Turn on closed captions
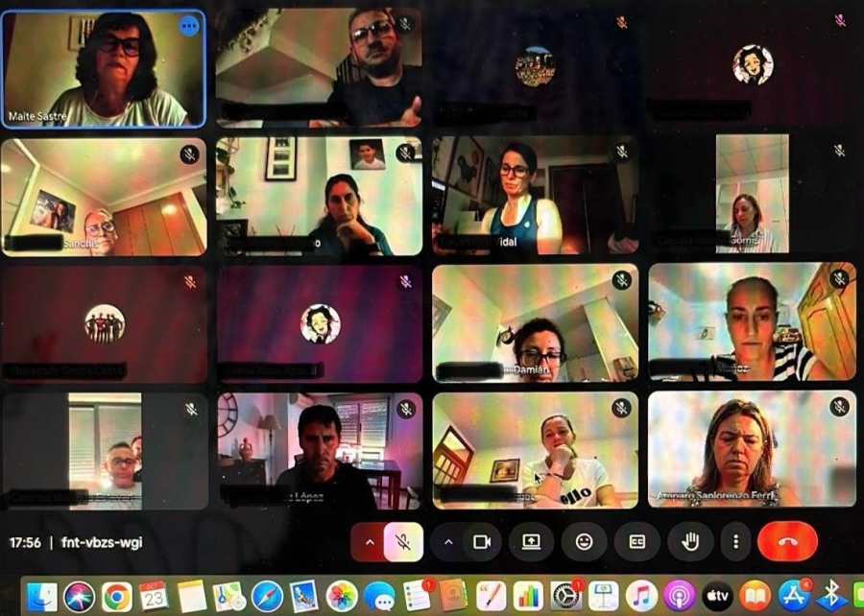Viewport: 864px width, 616px height. [636, 542]
